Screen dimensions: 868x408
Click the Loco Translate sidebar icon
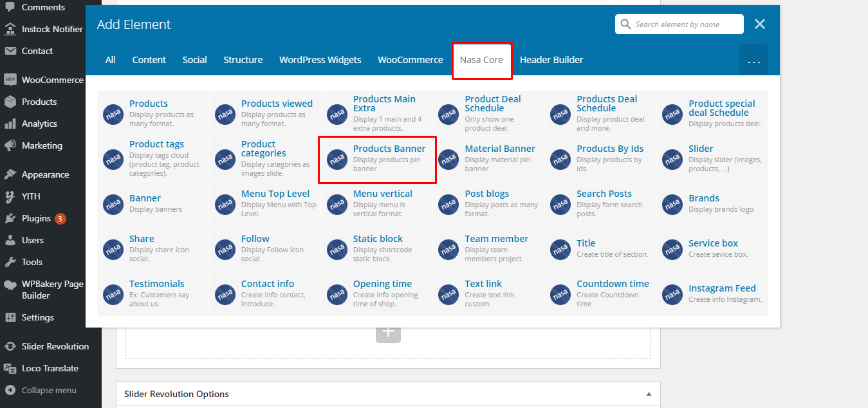click(x=10, y=368)
